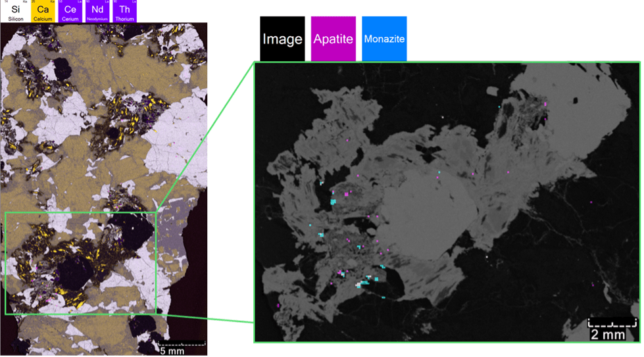Toggle the blue Monazite phase layer
Screen dimensions: 644x357
tap(384, 39)
